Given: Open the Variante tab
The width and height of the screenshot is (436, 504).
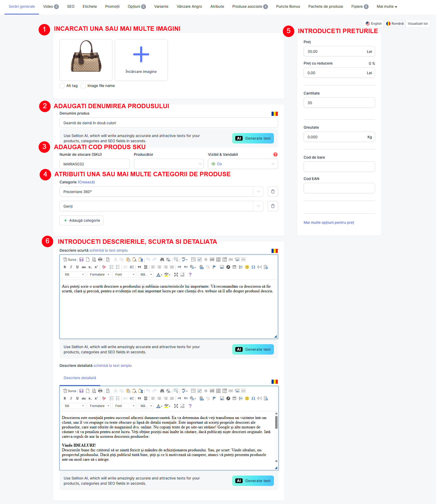Looking at the screenshot, I should point(161,7).
